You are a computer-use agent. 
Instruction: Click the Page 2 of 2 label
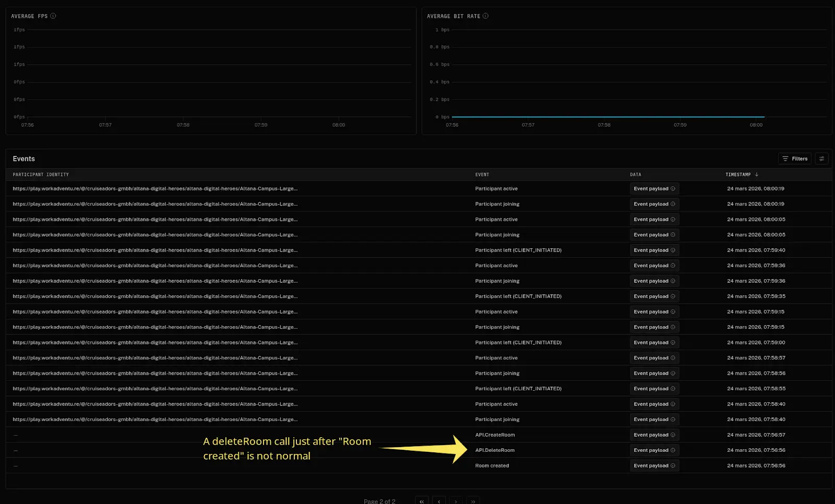(379, 501)
